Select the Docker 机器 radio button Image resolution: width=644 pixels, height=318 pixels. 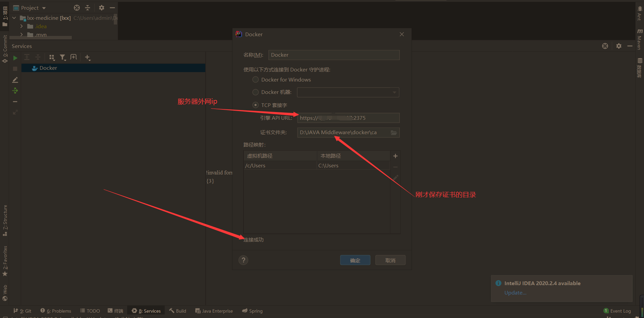click(x=256, y=92)
